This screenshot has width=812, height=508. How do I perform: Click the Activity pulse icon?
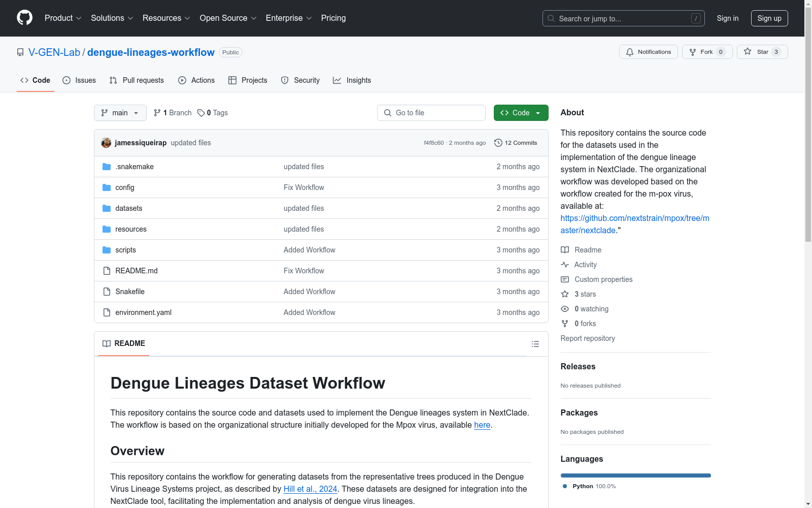[x=565, y=265]
